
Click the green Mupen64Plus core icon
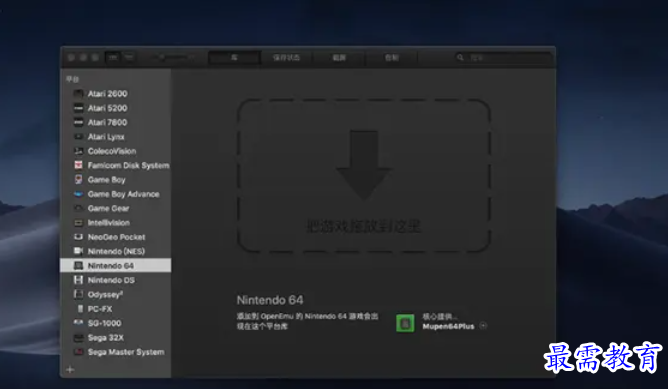pyautogui.click(x=405, y=323)
